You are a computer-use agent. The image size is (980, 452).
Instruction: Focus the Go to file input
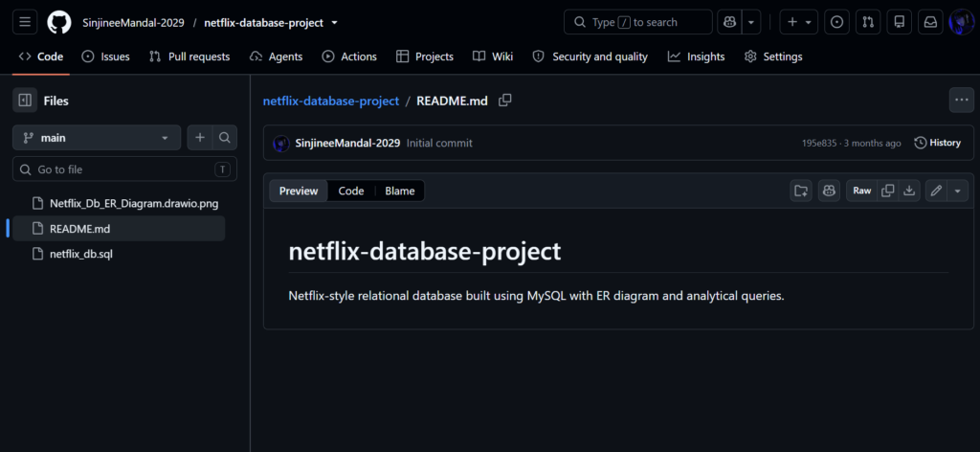click(x=125, y=169)
